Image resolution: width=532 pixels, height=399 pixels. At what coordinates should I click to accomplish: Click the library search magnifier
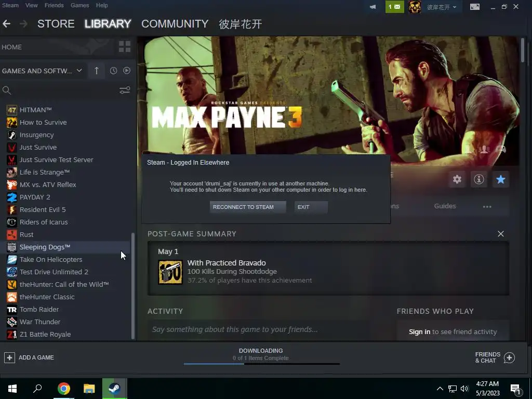click(6, 90)
